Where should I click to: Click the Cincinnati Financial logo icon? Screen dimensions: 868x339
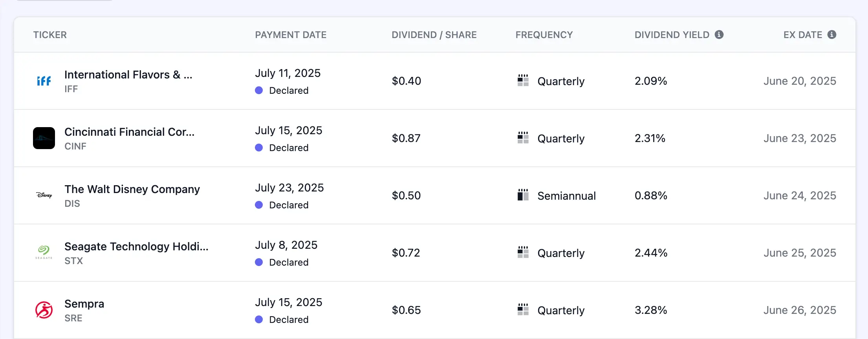(x=44, y=138)
